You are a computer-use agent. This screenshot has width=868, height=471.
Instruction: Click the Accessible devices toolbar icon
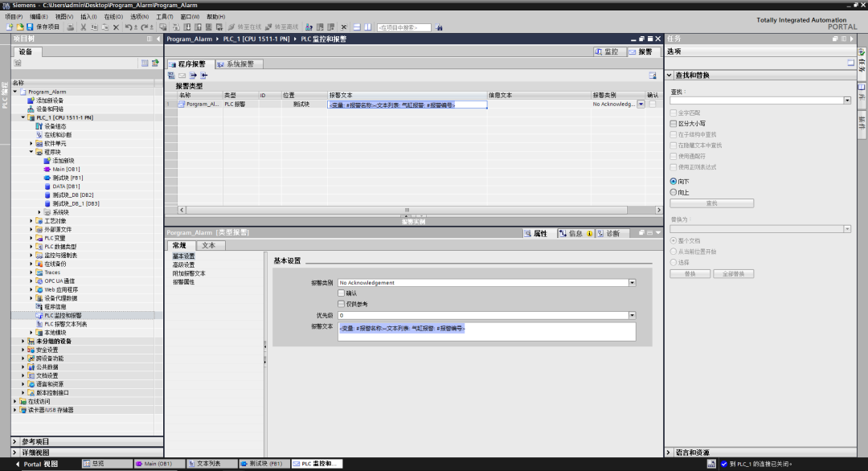tap(309, 27)
